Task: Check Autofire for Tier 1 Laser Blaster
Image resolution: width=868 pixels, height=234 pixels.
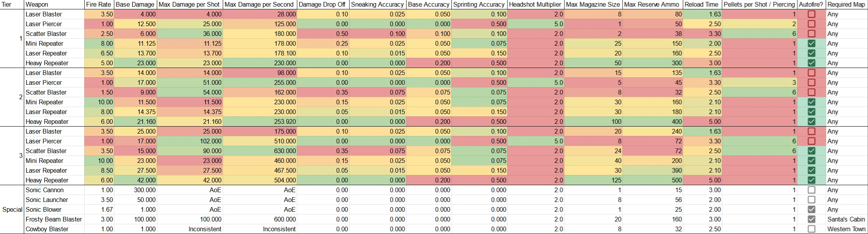Action: 811,14
